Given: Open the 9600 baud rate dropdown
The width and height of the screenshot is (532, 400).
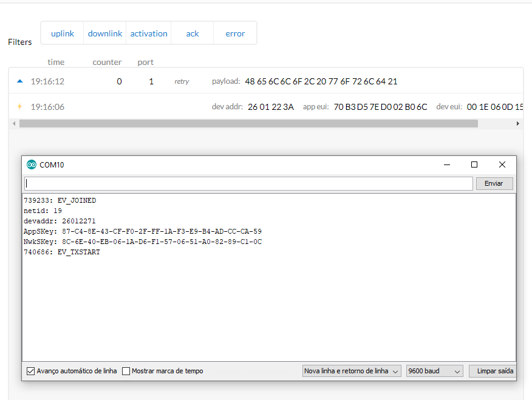Looking at the screenshot, I should 434,371.
